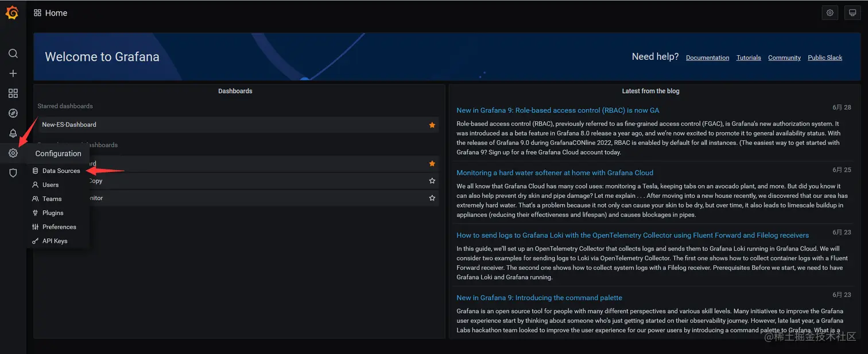Open command palette blog post
Viewport: 868px width, 354px height.
coord(539,298)
